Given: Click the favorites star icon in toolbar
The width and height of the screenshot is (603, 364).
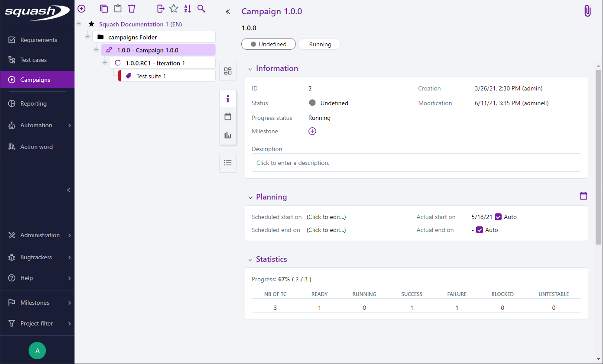Looking at the screenshot, I should pyautogui.click(x=174, y=9).
